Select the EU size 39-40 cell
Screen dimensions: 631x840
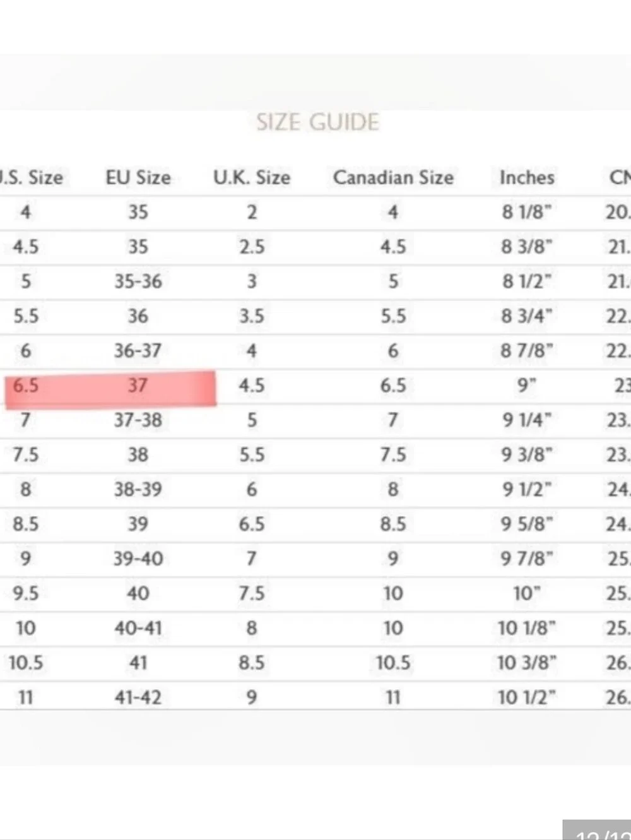coord(138,559)
